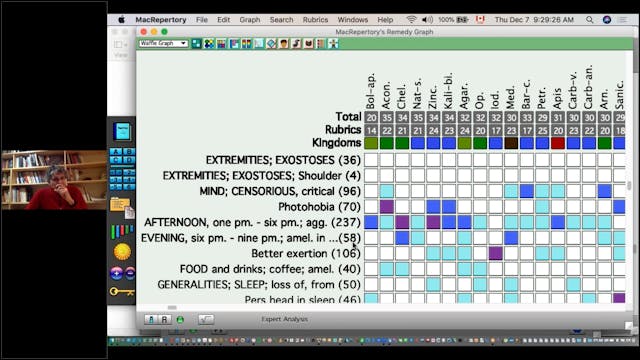Image resolution: width=640 pixels, height=360 pixels.
Task: Click the folder with document sidebar icon
Action: [x=122, y=207]
